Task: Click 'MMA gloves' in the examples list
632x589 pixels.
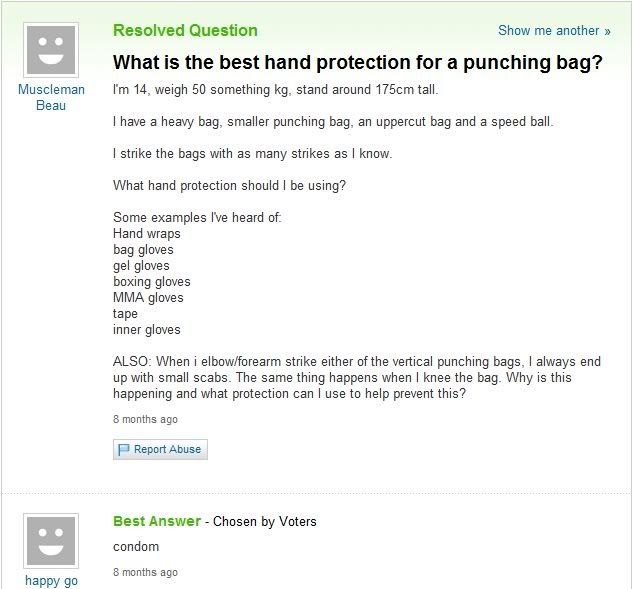Action: pyautogui.click(x=148, y=298)
